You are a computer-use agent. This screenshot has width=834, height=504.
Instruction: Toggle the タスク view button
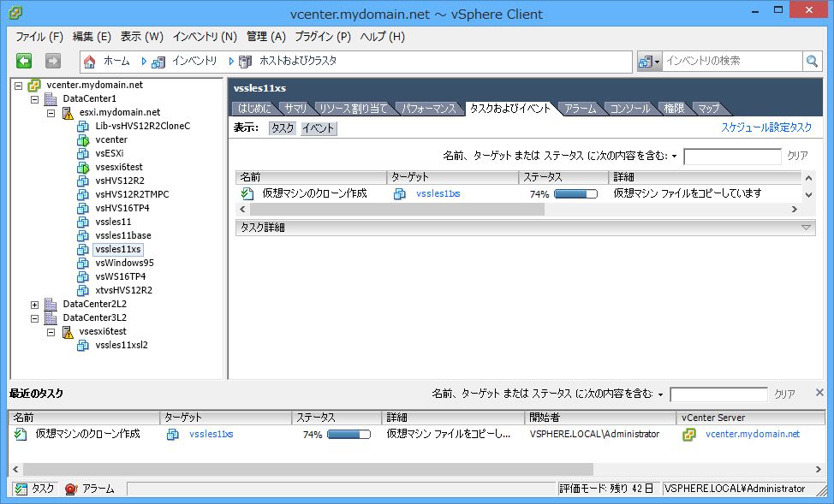pos(282,128)
